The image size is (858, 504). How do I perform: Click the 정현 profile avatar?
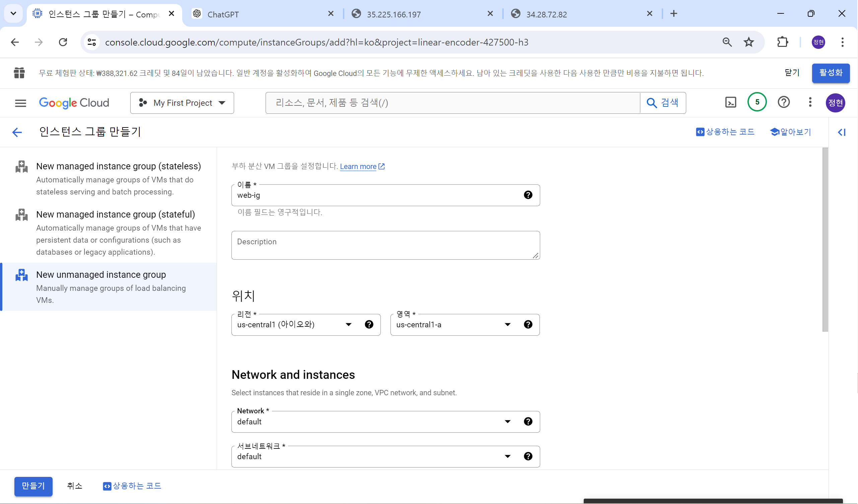tap(835, 103)
